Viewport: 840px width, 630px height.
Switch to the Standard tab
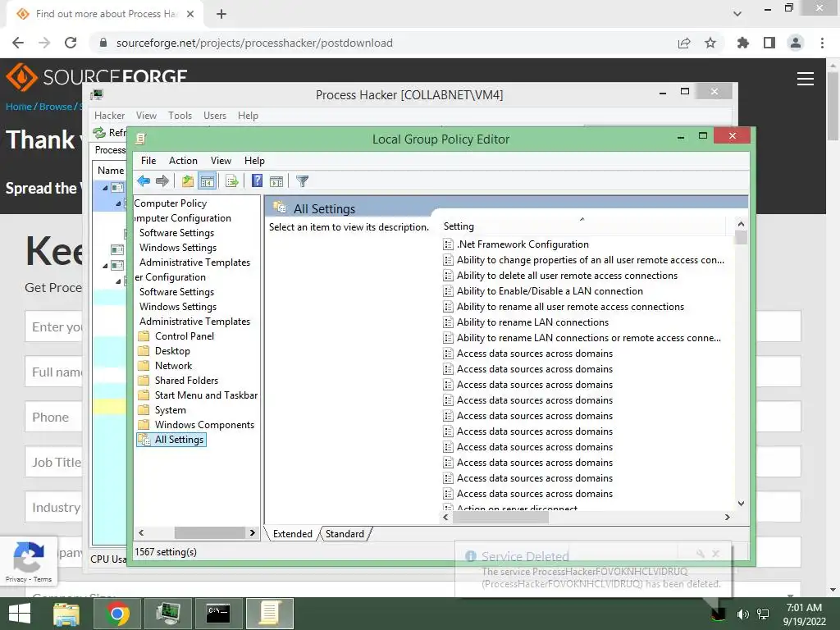(x=345, y=533)
